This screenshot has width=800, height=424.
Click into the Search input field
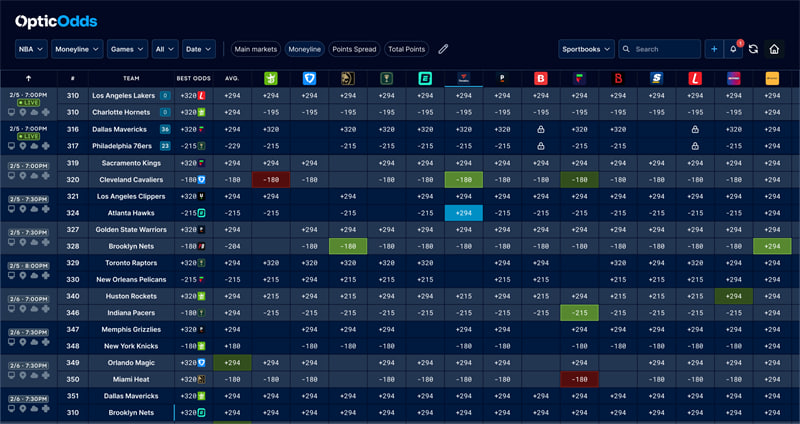[665, 48]
